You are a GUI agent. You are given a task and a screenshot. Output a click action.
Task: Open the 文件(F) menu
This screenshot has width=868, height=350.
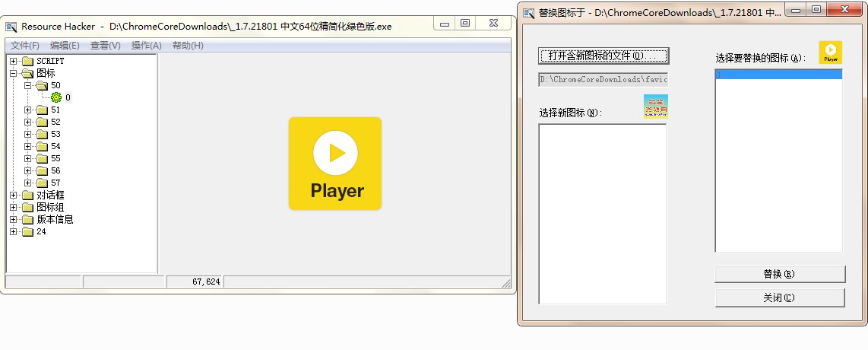point(25,46)
